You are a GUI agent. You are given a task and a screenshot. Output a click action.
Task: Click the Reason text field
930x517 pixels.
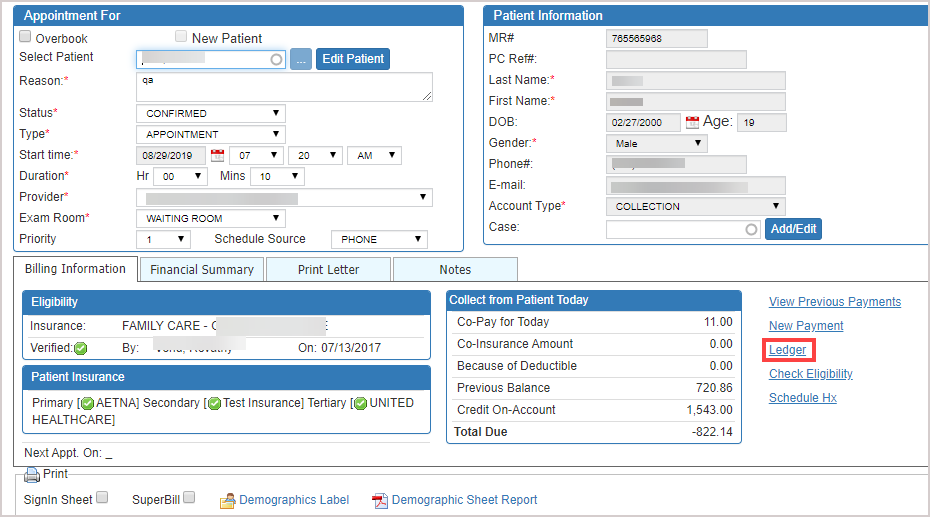pos(284,86)
